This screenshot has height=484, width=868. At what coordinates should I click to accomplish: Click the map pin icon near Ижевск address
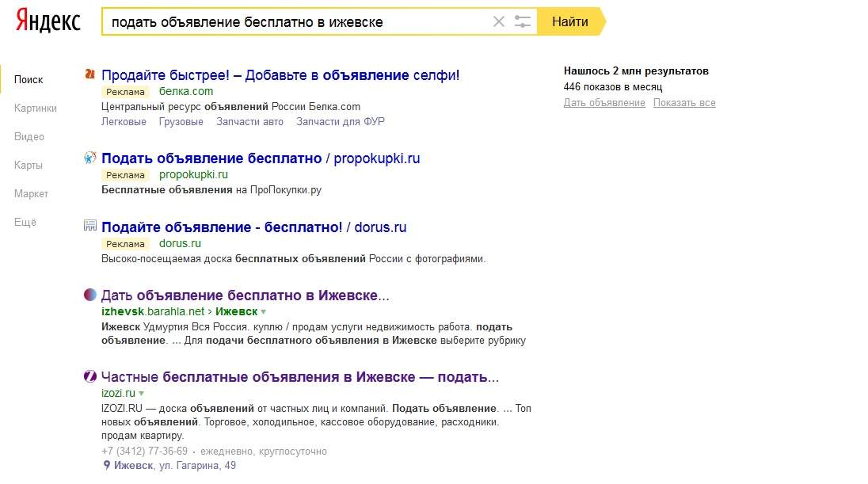106,465
